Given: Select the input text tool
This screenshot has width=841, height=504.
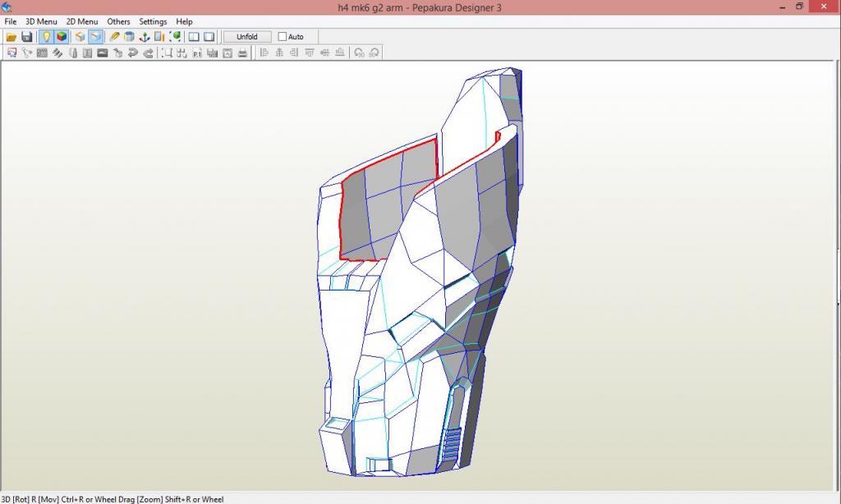Looking at the screenshot, I should coord(87,53).
